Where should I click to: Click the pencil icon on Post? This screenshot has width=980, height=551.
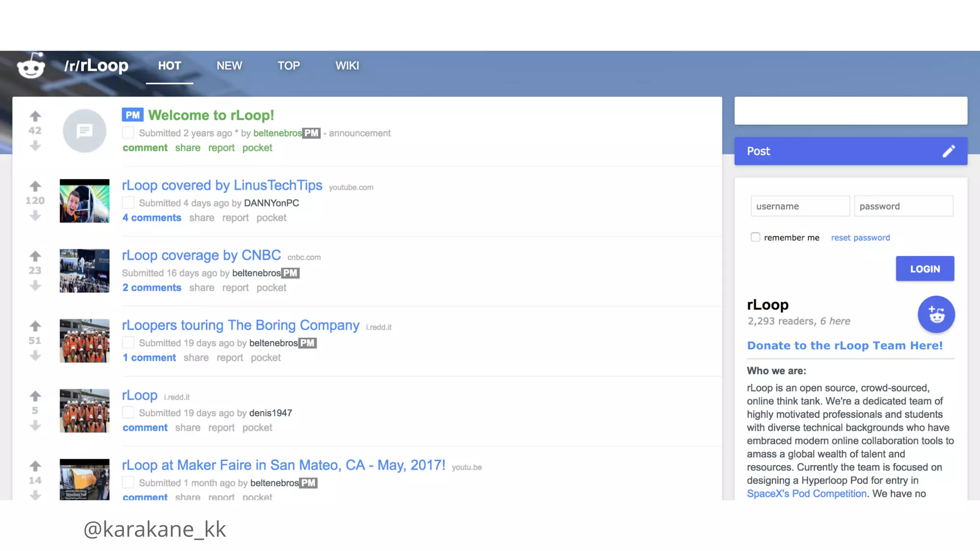pyautogui.click(x=948, y=151)
